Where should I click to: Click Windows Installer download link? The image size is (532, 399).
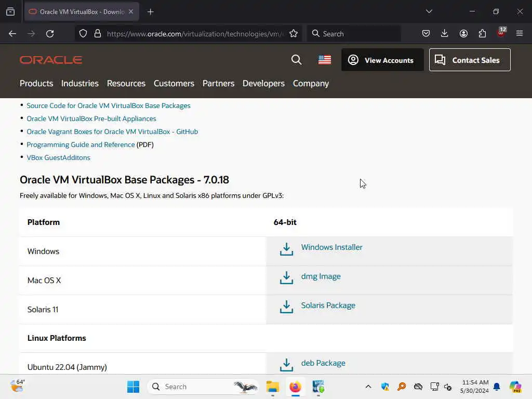(x=332, y=247)
